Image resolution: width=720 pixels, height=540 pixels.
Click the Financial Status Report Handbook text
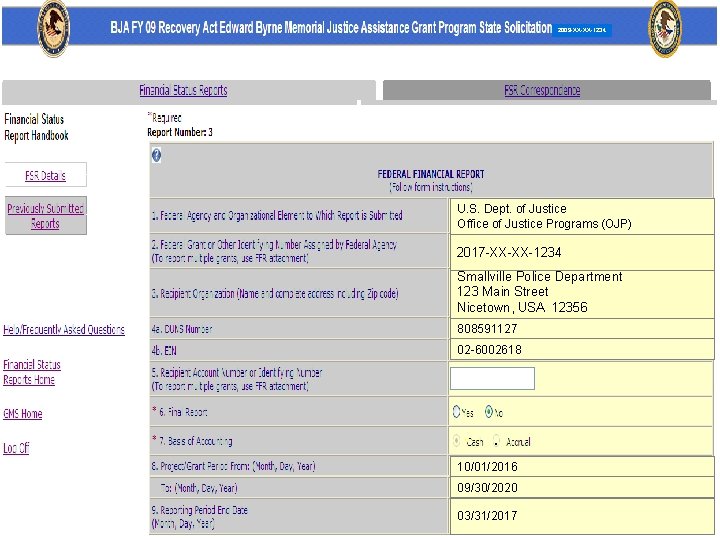[36, 127]
